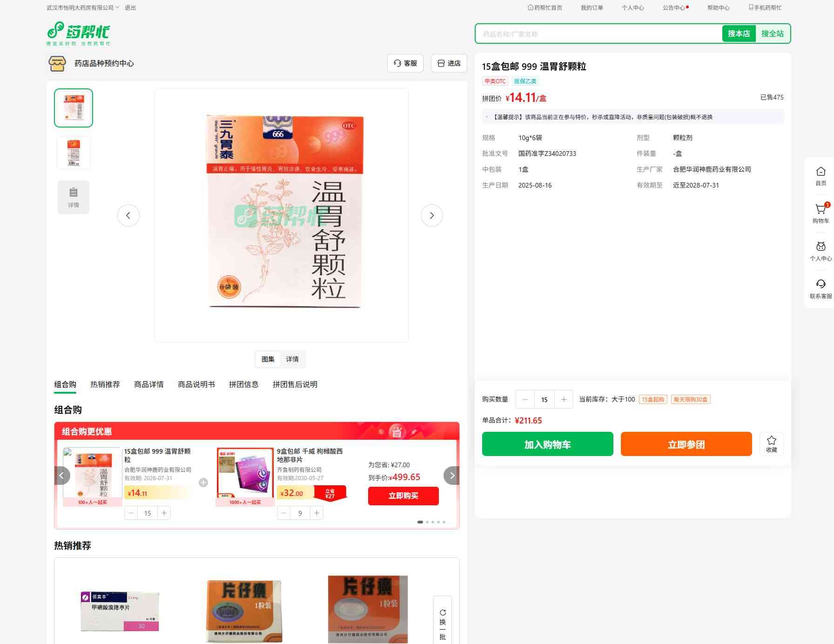Show next product image with right arrow
This screenshot has height=644, width=834.
tap(431, 215)
